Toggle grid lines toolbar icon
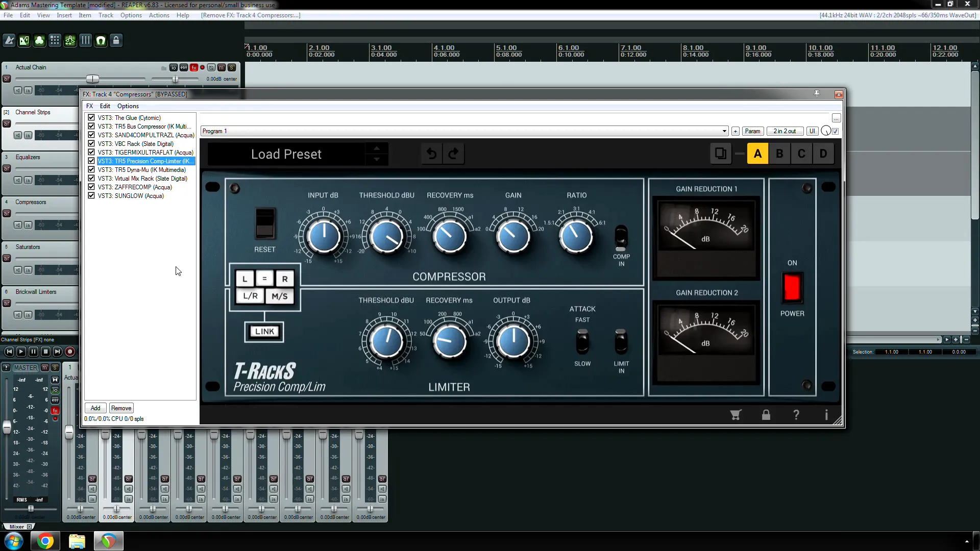This screenshot has height=551, width=980. tap(85, 40)
